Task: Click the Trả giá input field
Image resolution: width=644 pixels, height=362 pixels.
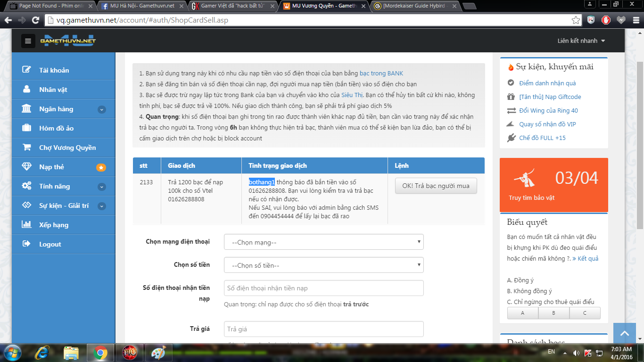Action: pyautogui.click(x=323, y=329)
